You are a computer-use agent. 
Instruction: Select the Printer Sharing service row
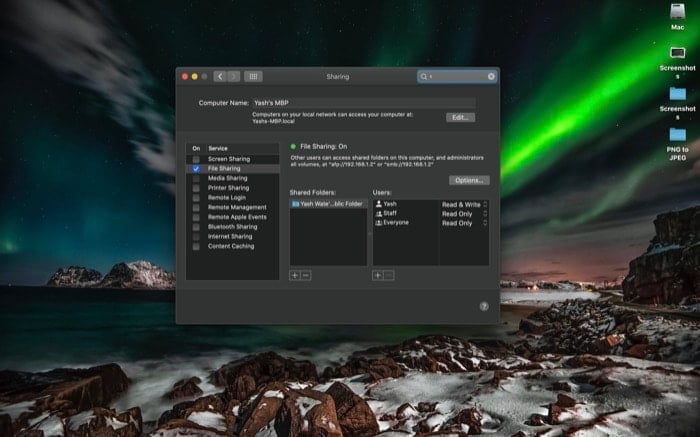(233, 188)
